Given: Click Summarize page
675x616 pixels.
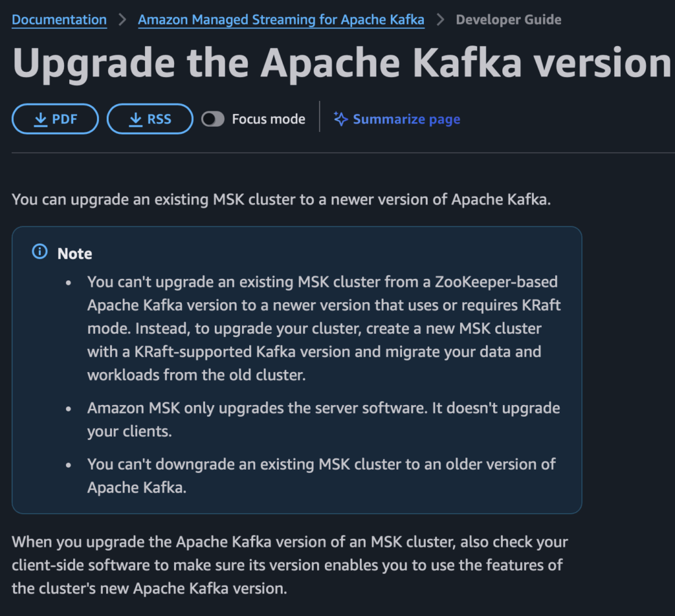Looking at the screenshot, I should click(406, 118).
